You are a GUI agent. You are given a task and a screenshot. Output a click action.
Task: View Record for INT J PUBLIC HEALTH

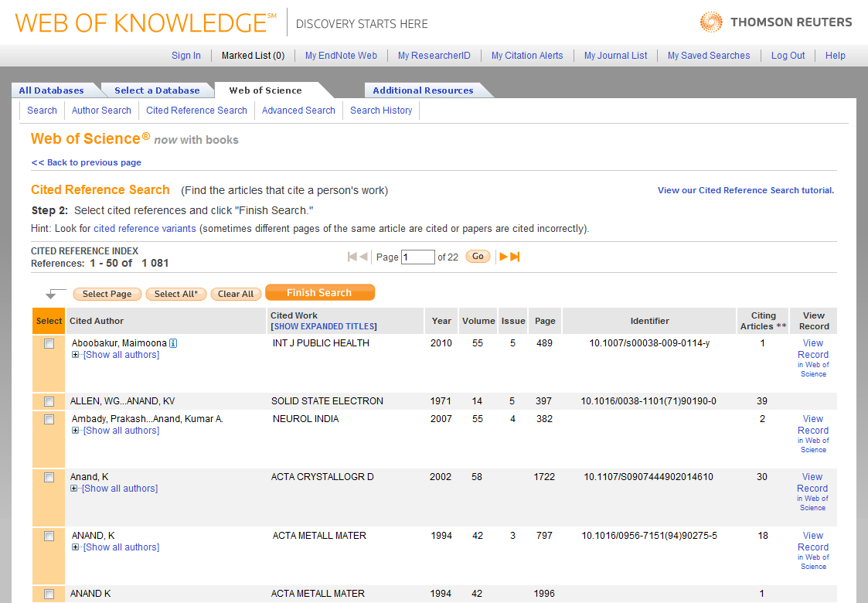click(x=813, y=358)
